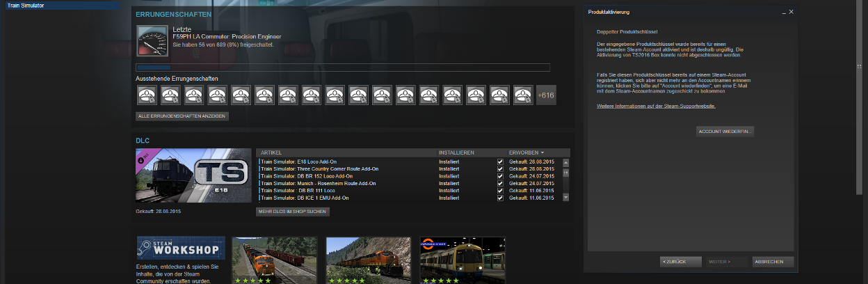Open the Erworben column sort arrow

click(x=542, y=152)
